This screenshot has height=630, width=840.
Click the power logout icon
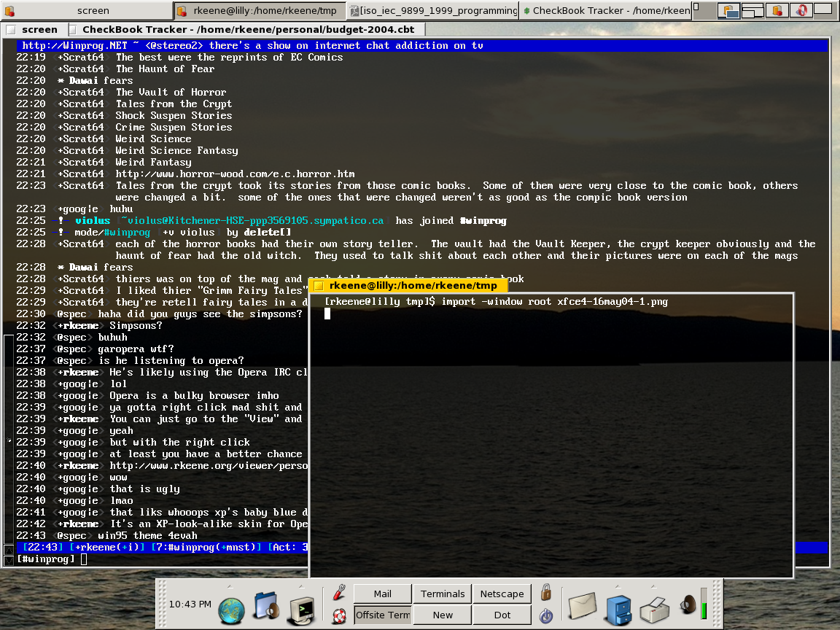[546, 615]
